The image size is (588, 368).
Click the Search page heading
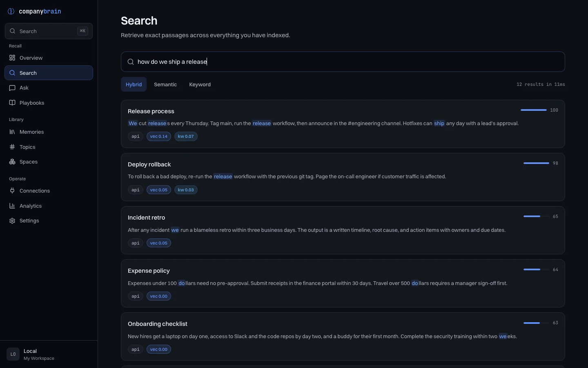click(139, 21)
